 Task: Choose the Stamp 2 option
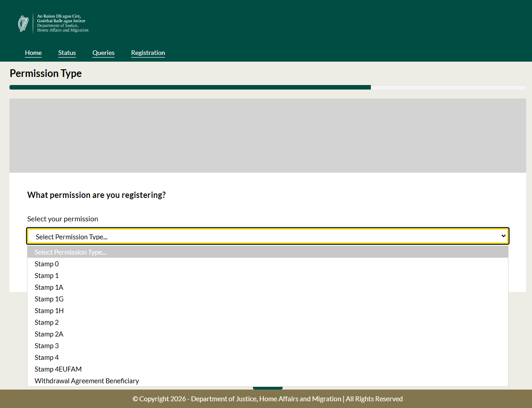pyautogui.click(x=268, y=322)
